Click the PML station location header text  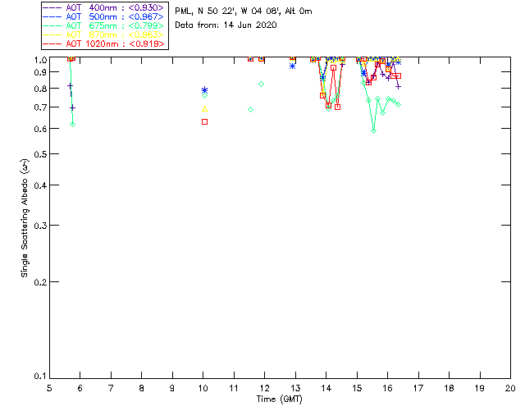tap(244, 11)
